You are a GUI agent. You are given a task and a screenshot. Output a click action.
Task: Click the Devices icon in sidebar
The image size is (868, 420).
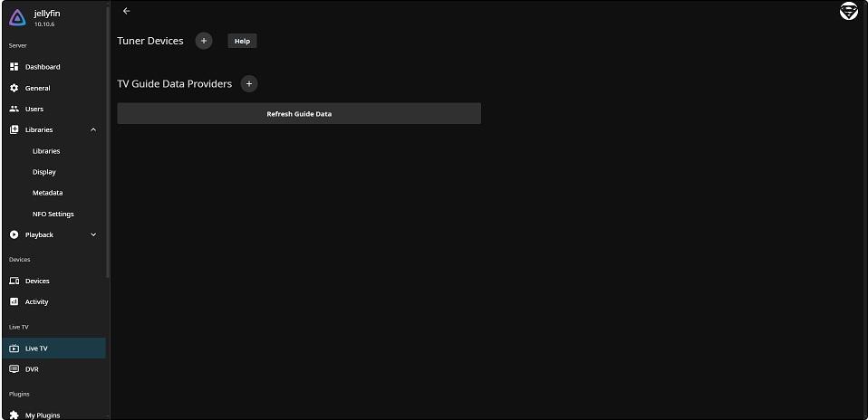point(14,281)
